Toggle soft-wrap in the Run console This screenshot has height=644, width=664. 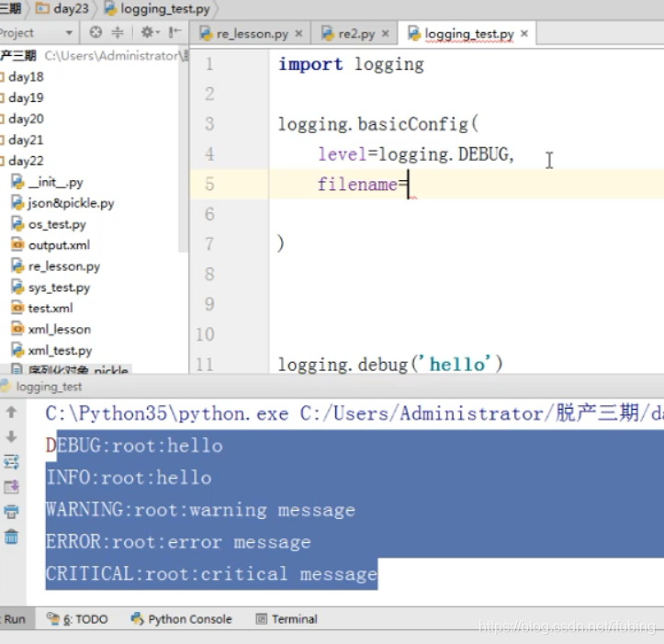11,462
